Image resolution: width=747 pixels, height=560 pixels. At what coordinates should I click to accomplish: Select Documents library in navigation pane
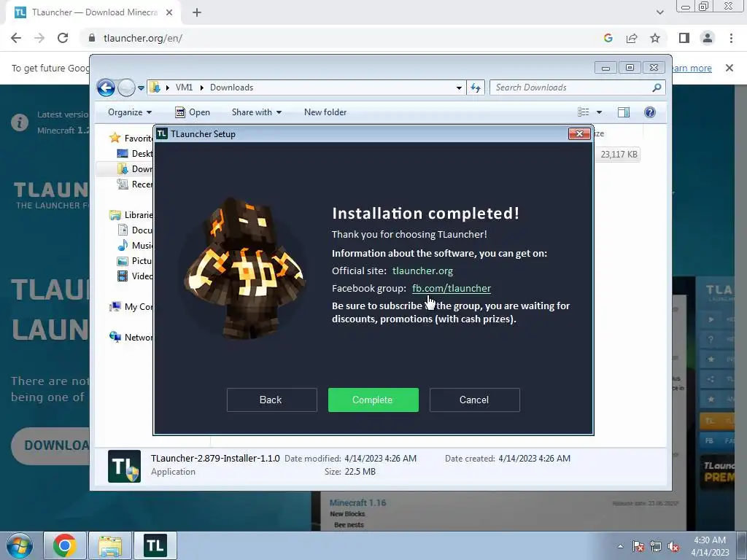(135, 230)
